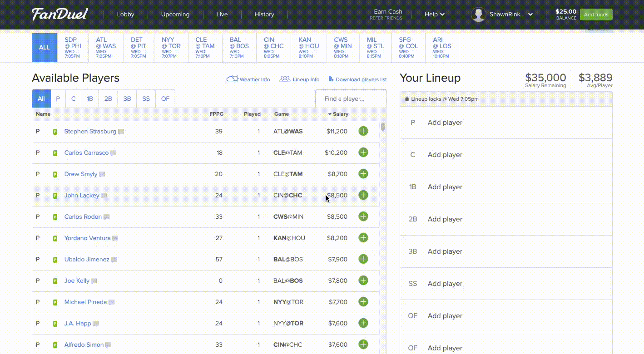Sort players by Played column header
The width and height of the screenshot is (644, 354).
coord(252,114)
